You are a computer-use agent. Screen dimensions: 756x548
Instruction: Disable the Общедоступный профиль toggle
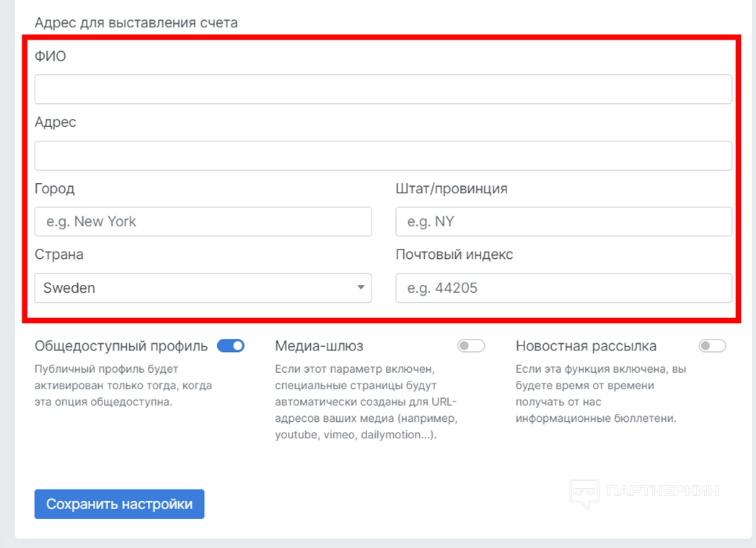coord(231,346)
